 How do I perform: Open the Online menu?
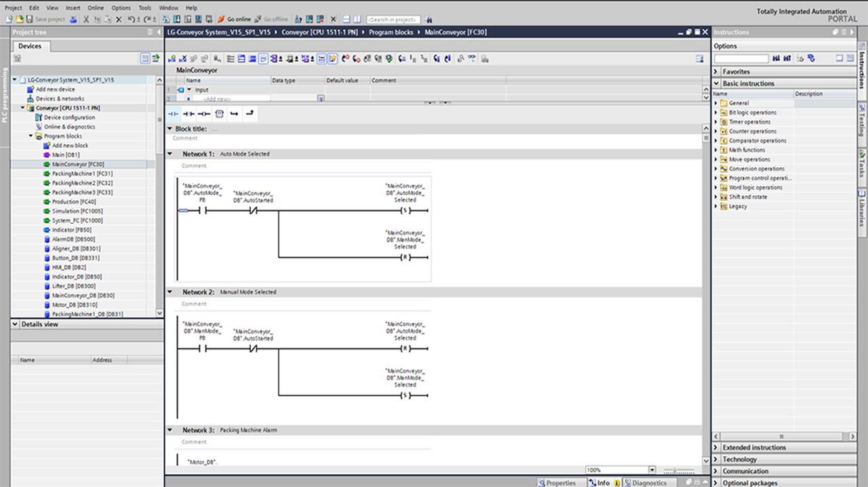pos(97,7)
